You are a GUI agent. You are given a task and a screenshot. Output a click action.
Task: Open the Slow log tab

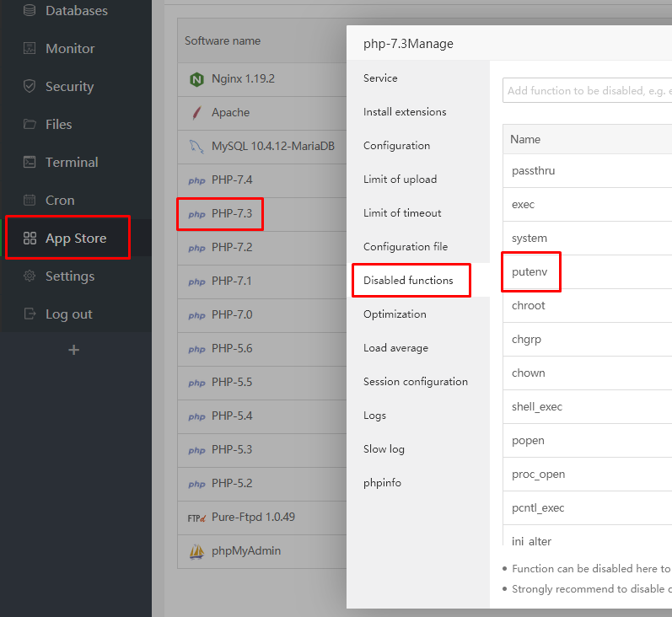click(384, 449)
